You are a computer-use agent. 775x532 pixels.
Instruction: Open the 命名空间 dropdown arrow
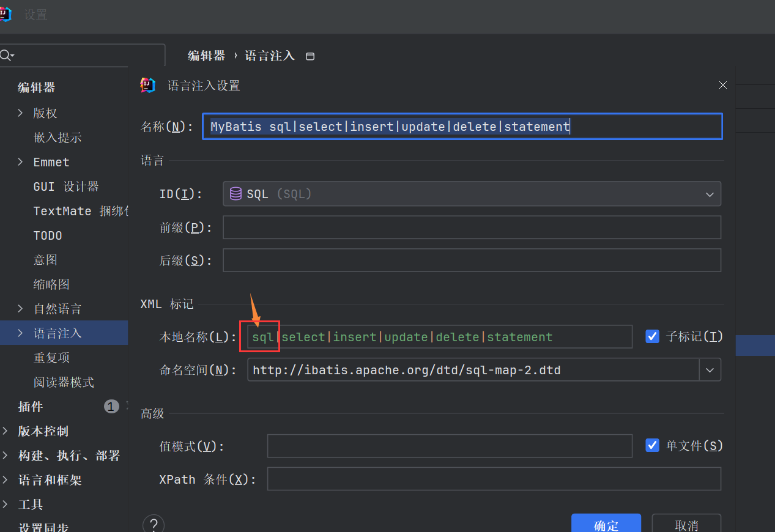pyautogui.click(x=710, y=370)
